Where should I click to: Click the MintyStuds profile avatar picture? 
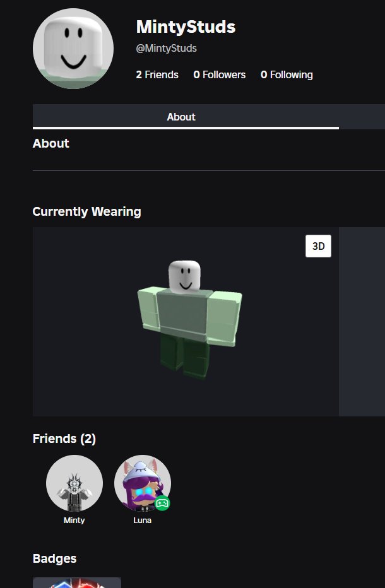click(x=73, y=49)
